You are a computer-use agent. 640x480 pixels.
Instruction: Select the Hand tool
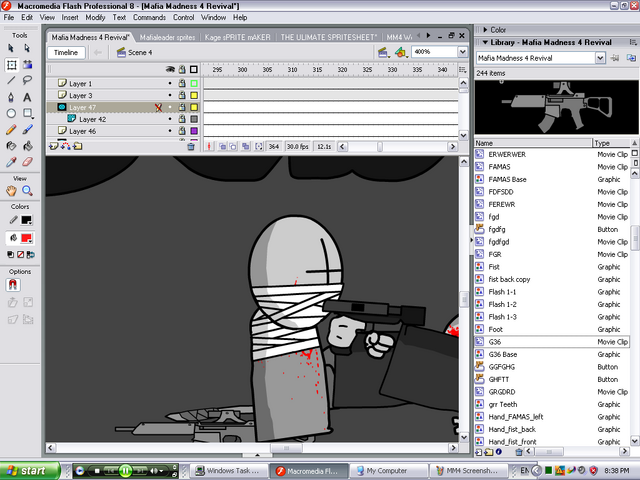[11, 191]
